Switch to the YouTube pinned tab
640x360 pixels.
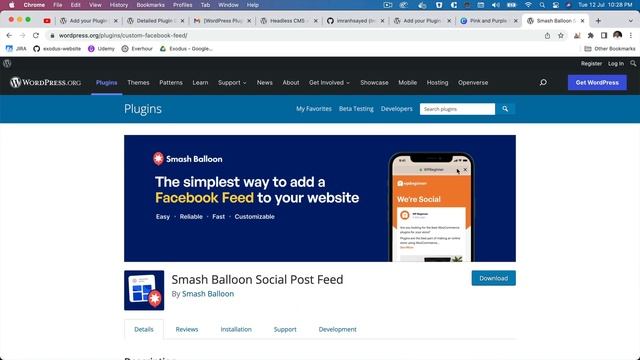tap(47, 20)
